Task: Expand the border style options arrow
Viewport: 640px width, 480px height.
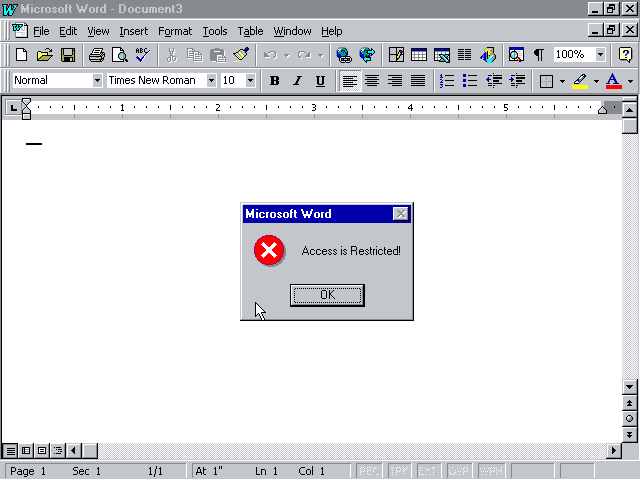Action: (562, 81)
